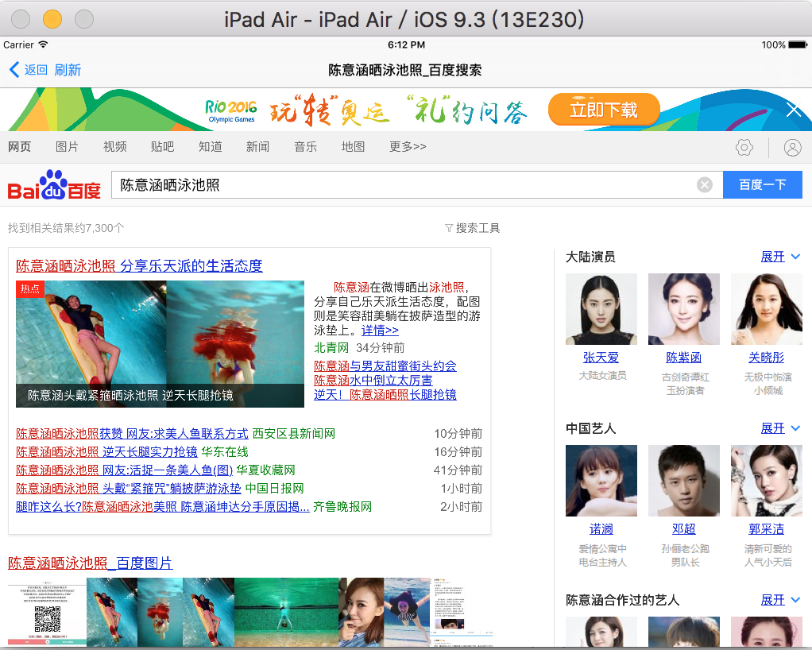Expand the 陈意涵合作过的艺人 section
Viewport: 812px width, 650px height.
tap(780, 600)
